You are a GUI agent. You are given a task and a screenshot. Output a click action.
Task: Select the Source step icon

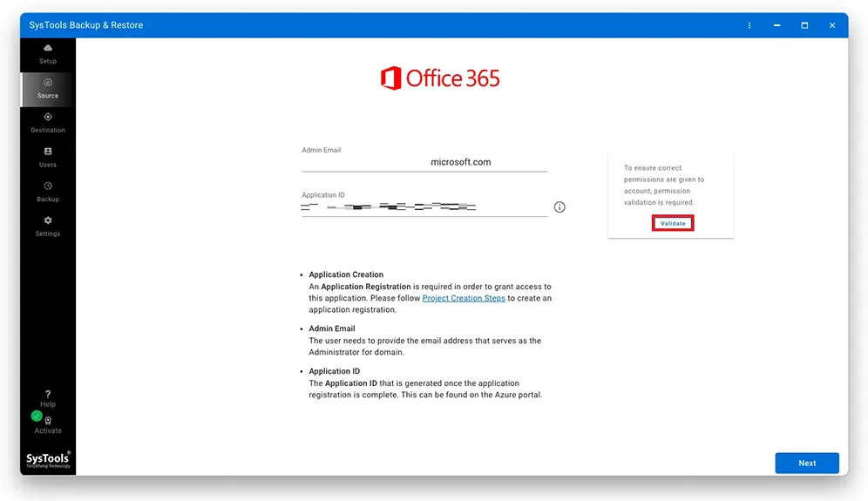[48, 83]
